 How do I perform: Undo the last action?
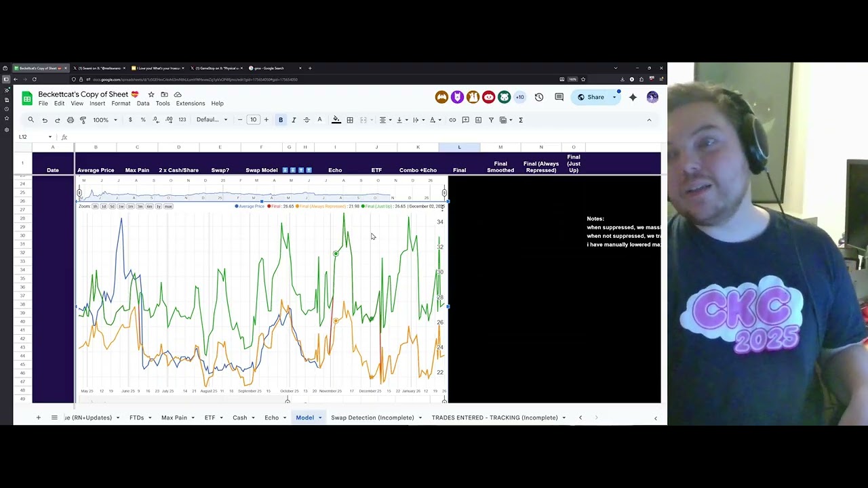pyautogui.click(x=45, y=120)
